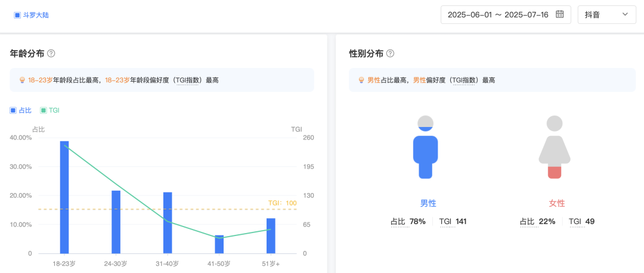Toggle the TGI legend series

tap(49, 110)
